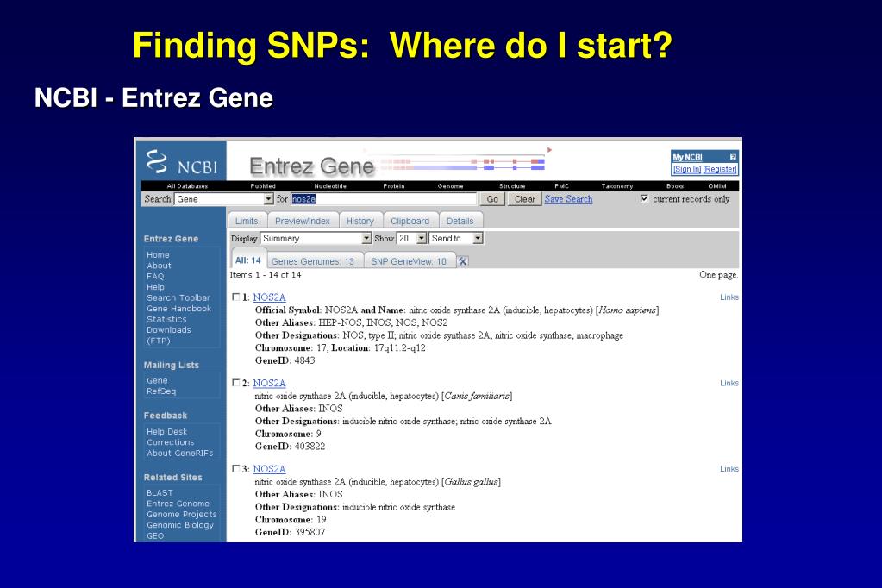Open Nucleotide in the database bar
882x588 pixels.
(x=330, y=185)
